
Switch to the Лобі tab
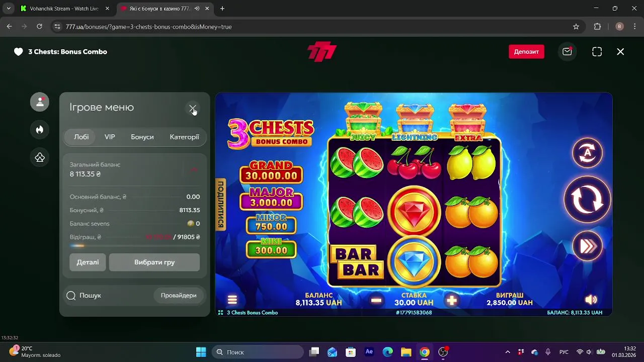[x=81, y=137]
